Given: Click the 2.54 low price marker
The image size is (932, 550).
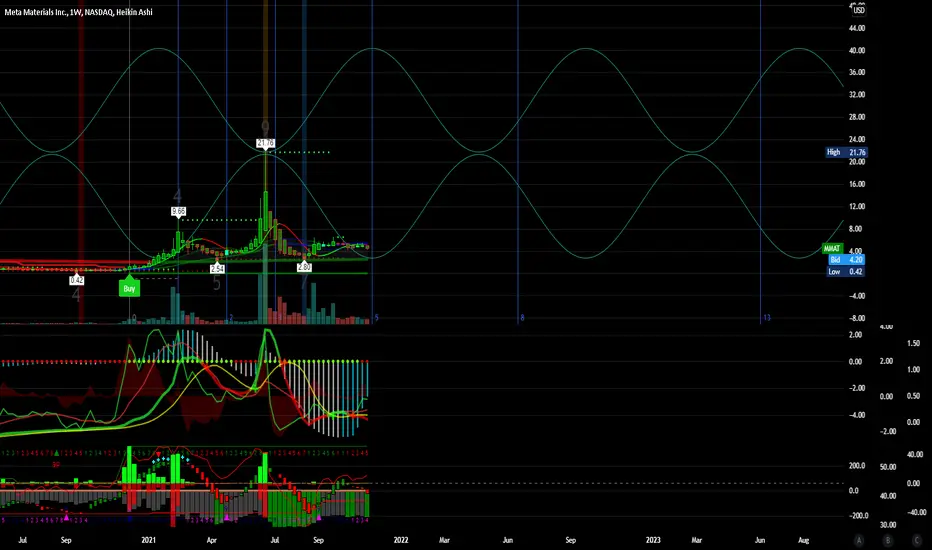Looking at the screenshot, I should (x=217, y=268).
